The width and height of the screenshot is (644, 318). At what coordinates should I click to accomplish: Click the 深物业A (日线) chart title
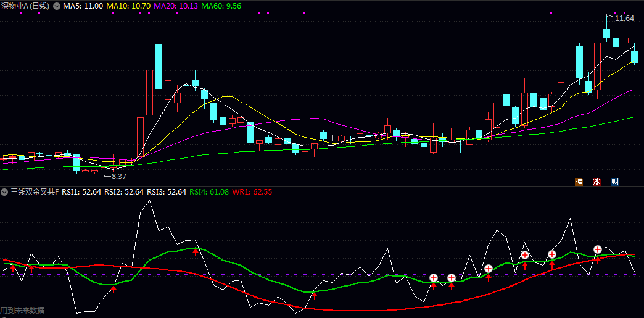[26, 6]
